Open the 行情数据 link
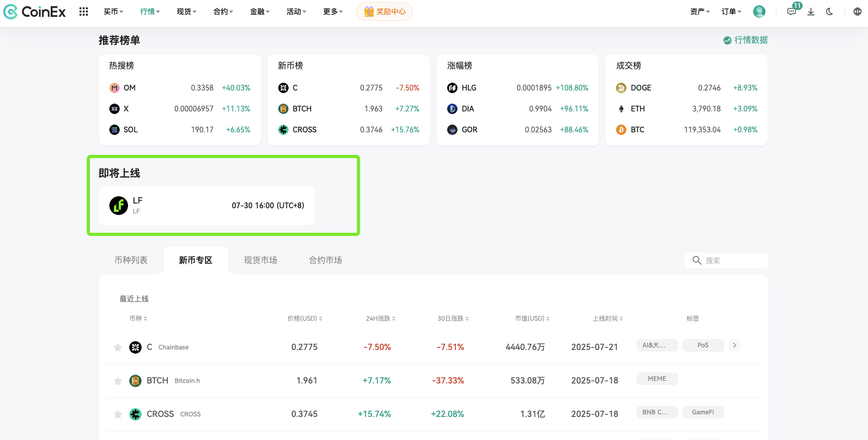This screenshot has width=868, height=440. tap(746, 40)
